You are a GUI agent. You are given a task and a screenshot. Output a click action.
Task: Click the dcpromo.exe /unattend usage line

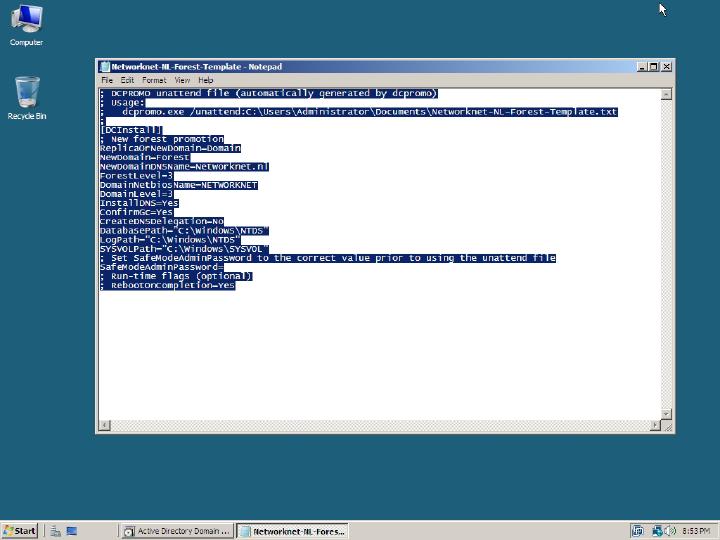[359, 112]
